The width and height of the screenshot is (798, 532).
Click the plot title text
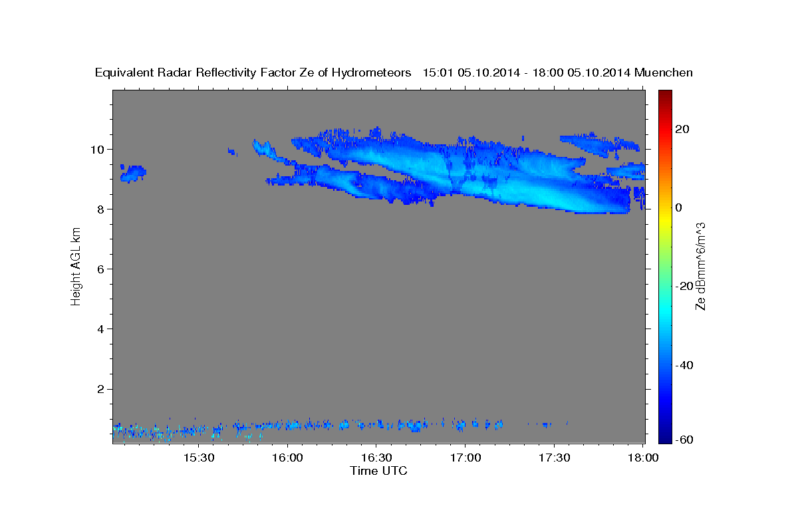(x=394, y=72)
